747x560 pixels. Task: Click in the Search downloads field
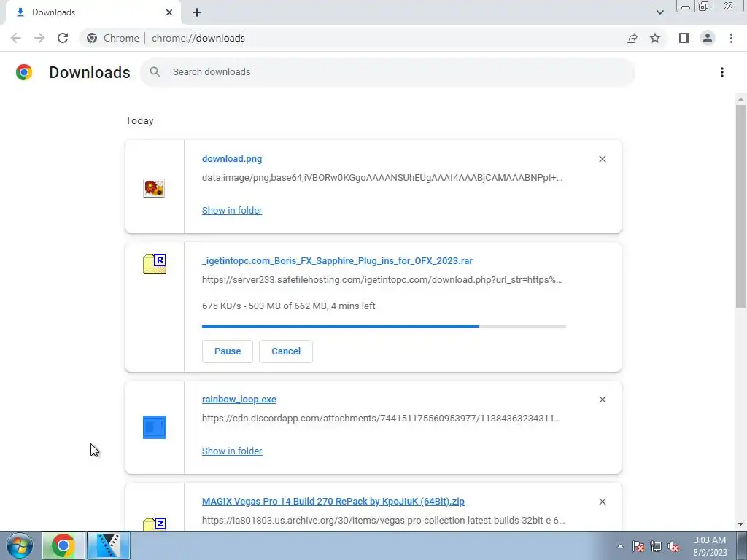387,72
